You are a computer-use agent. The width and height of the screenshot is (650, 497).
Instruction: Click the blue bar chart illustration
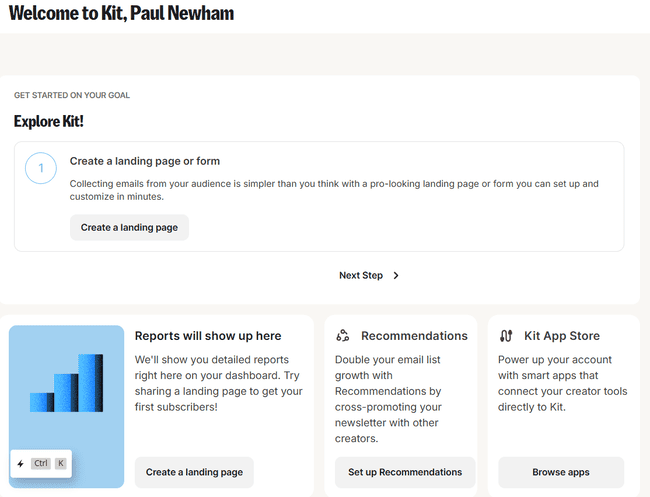point(67,383)
